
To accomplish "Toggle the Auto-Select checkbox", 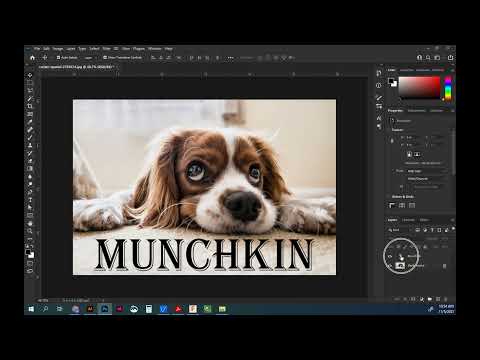I will point(58,58).
